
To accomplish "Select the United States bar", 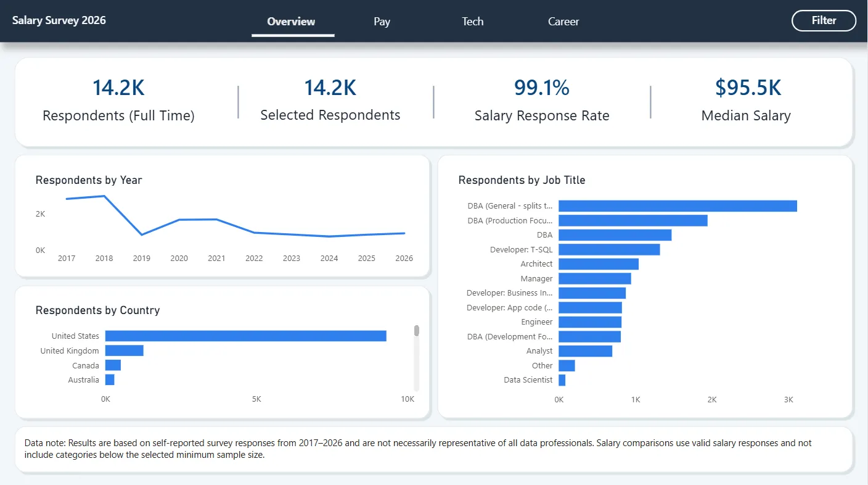I will [246, 336].
